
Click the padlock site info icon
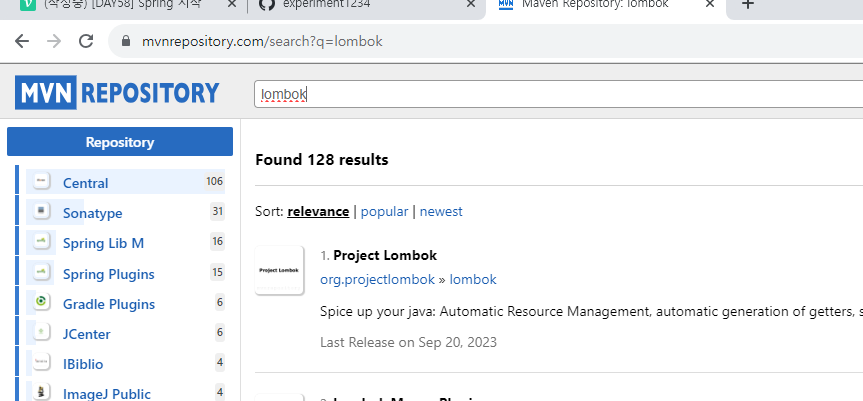coord(125,41)
